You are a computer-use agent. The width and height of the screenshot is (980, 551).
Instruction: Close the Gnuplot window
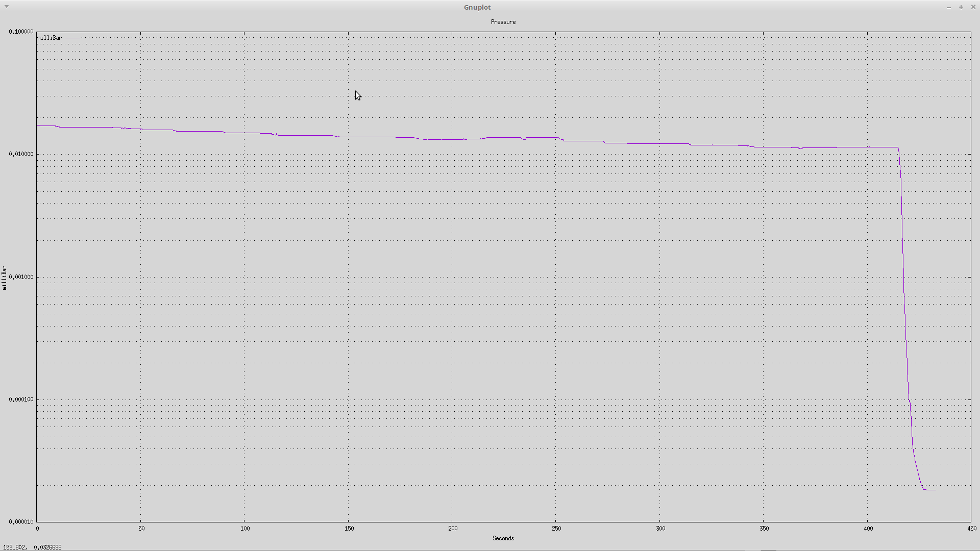point(973,7)
